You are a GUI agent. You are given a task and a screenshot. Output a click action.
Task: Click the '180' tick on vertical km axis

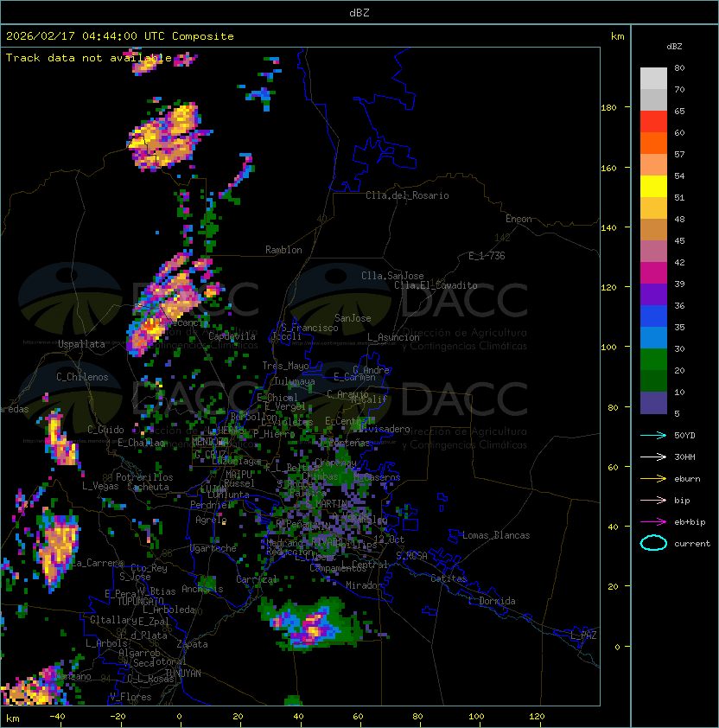pyautogui.click(x=608, y=108)
